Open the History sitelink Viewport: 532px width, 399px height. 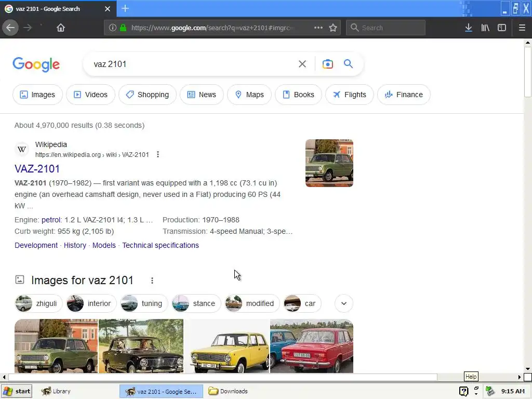pyautogui.click(x=75, y=245)
